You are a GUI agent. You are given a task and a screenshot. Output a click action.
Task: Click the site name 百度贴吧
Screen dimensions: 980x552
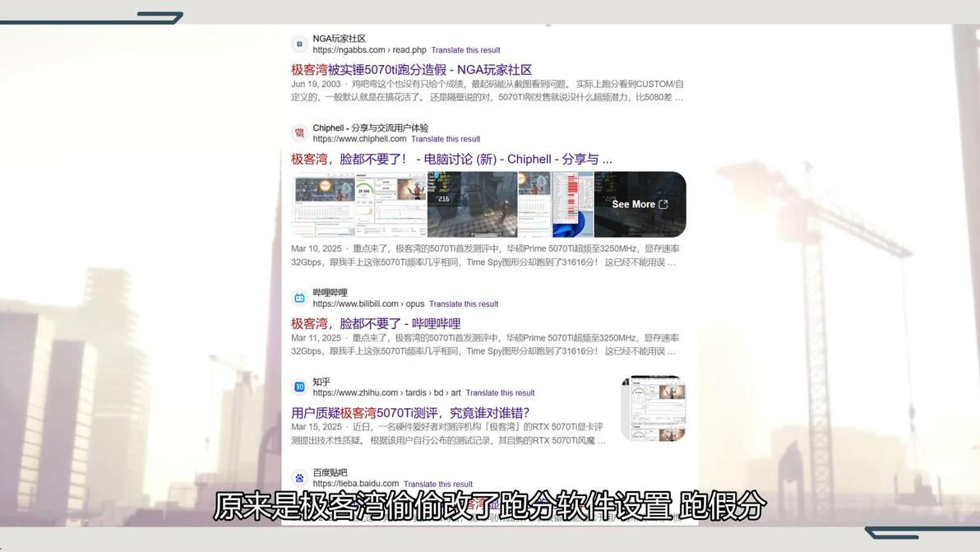click(330, 473)
